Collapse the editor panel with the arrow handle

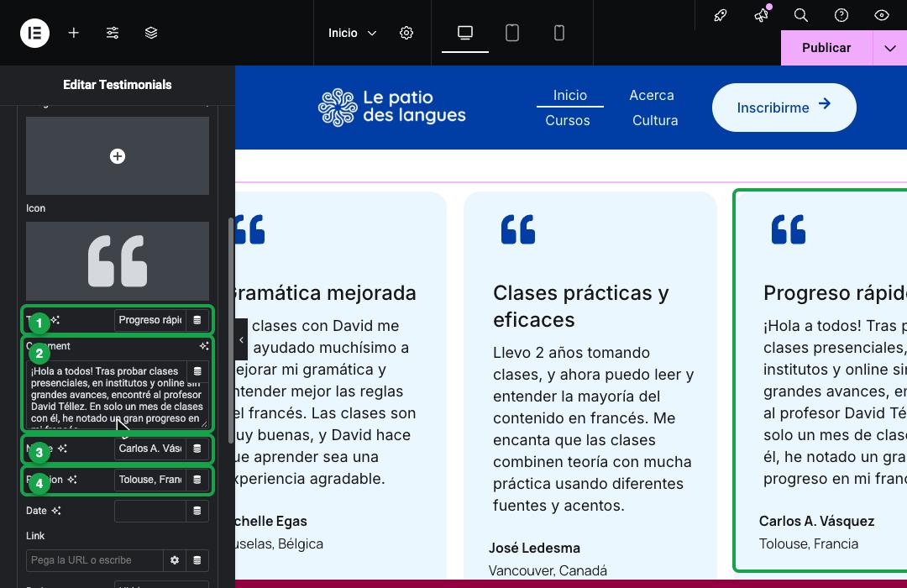click(241, 339)
